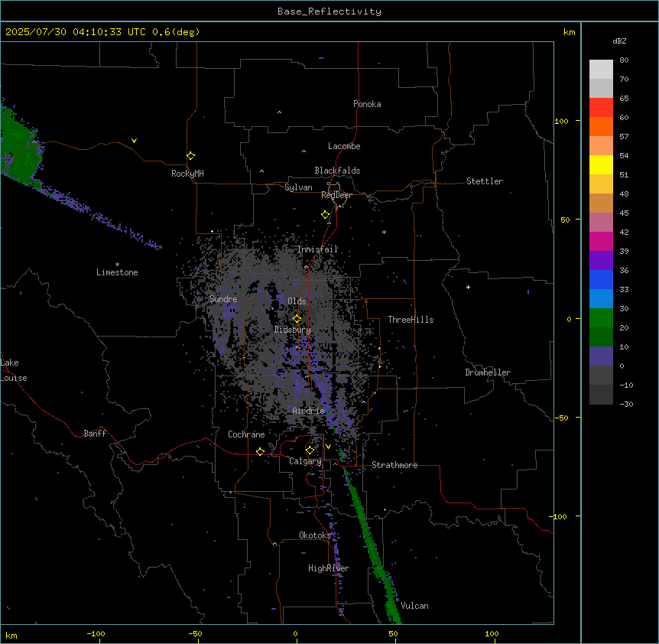Image resolution: width=659 pixels, height=644 pixels.
Task: Pick the bright green 20-30 dBZ legend swatch
Action: [x=601, y=318]
